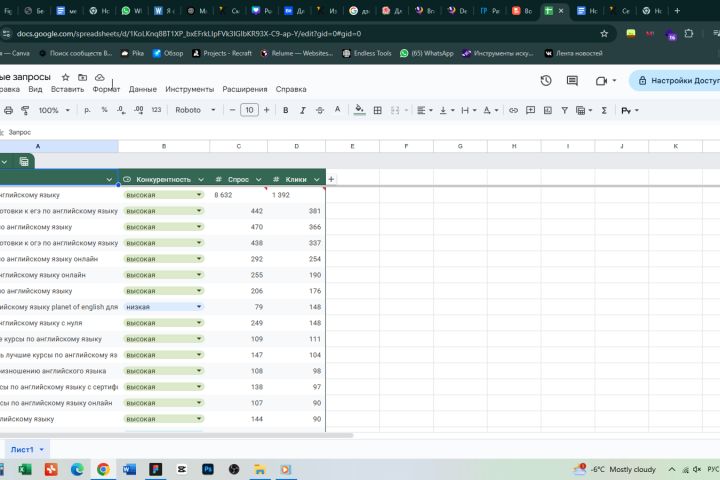Click the font size field showing 10

pos(249,110)
